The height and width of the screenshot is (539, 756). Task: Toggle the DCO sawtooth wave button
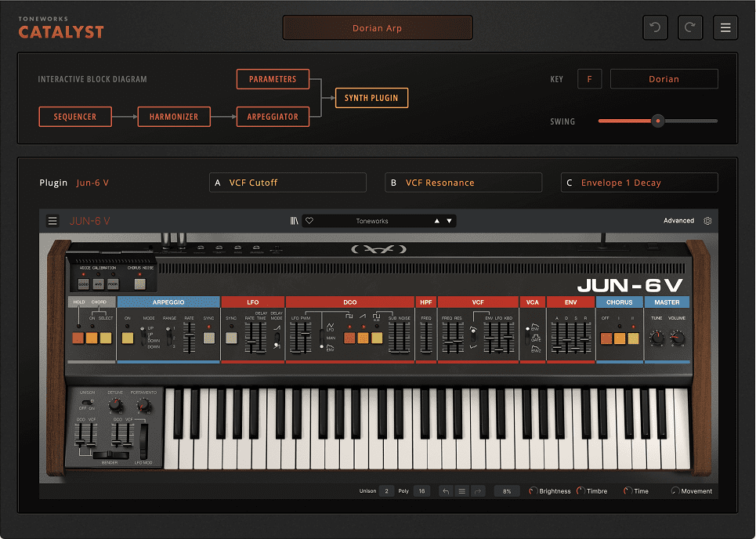pyautogui.click(x=363, y=338)
